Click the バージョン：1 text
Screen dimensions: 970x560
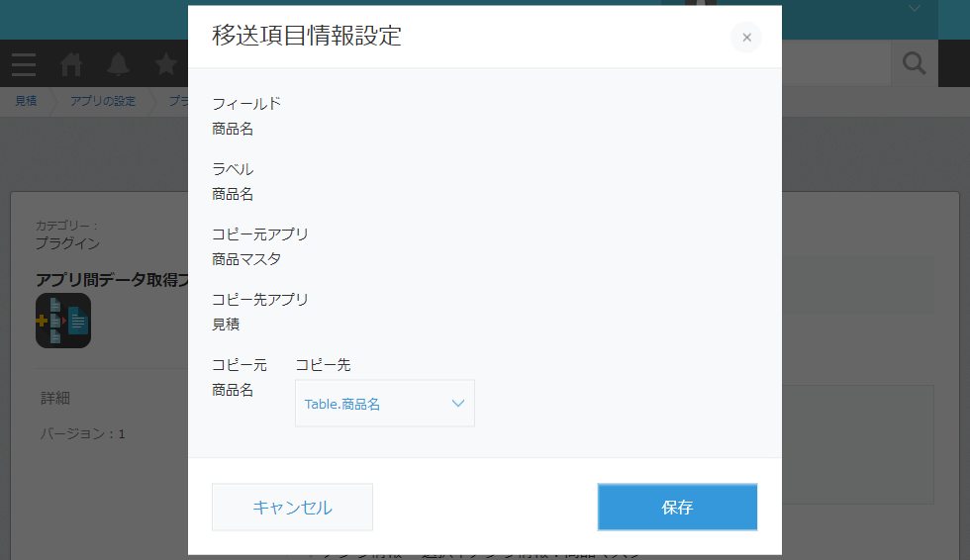coord(83,434)
